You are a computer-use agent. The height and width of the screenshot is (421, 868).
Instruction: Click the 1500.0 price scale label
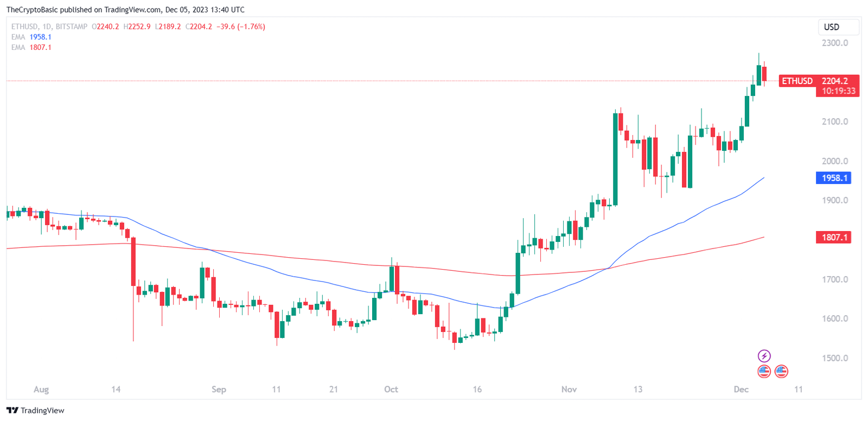[x=835, y=358]
